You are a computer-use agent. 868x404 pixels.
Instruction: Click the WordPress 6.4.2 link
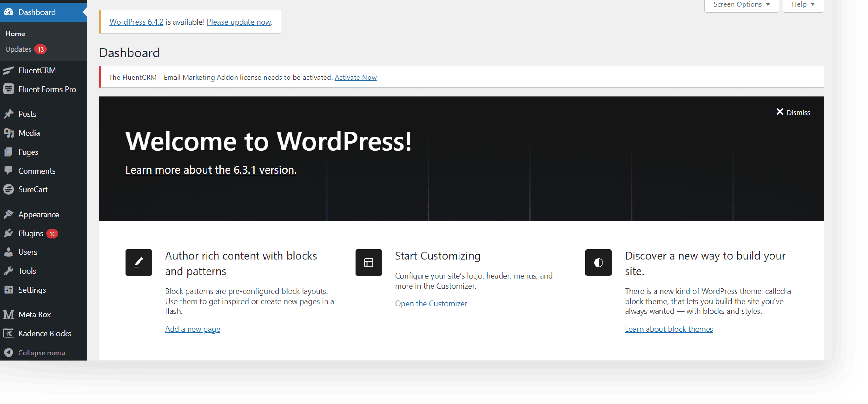point(136,22)
